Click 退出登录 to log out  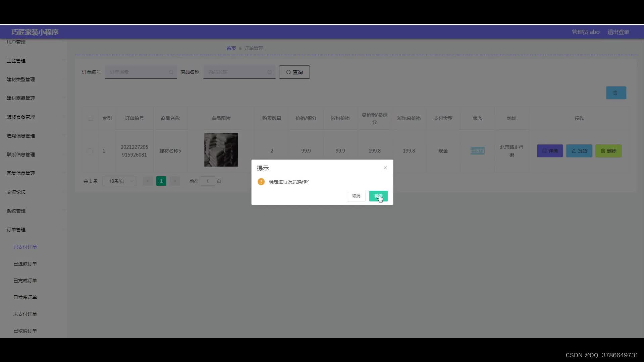click(618, 32)
